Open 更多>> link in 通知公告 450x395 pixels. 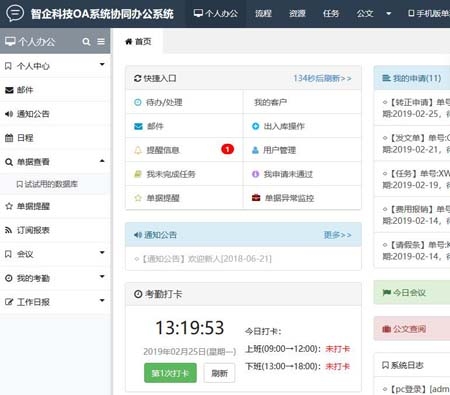[338, 235]
